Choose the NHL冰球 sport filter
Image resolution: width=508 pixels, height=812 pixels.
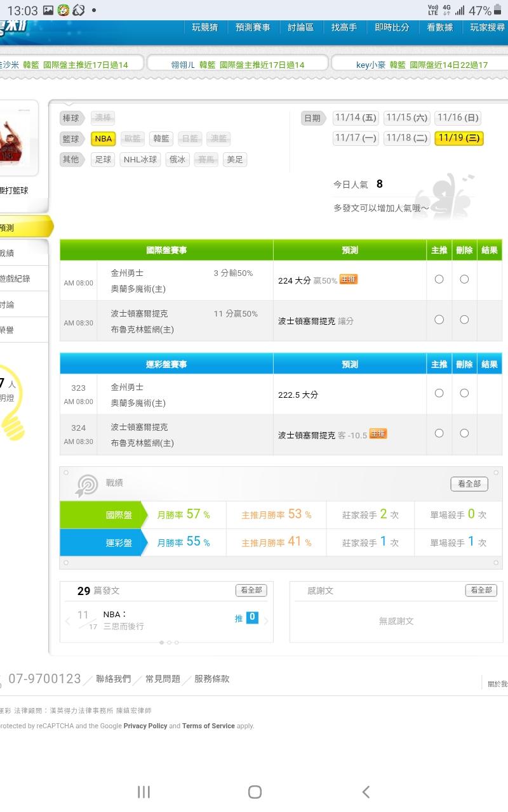click(140, 159)
